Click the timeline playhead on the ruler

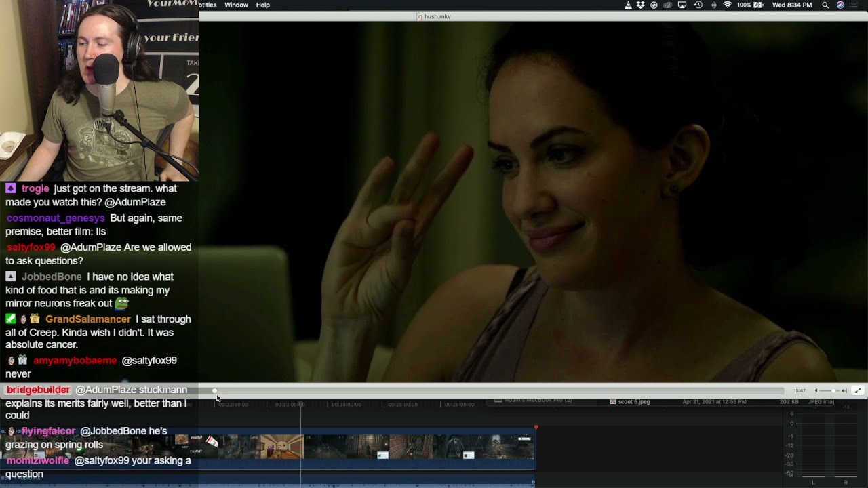tap(301, 405)
